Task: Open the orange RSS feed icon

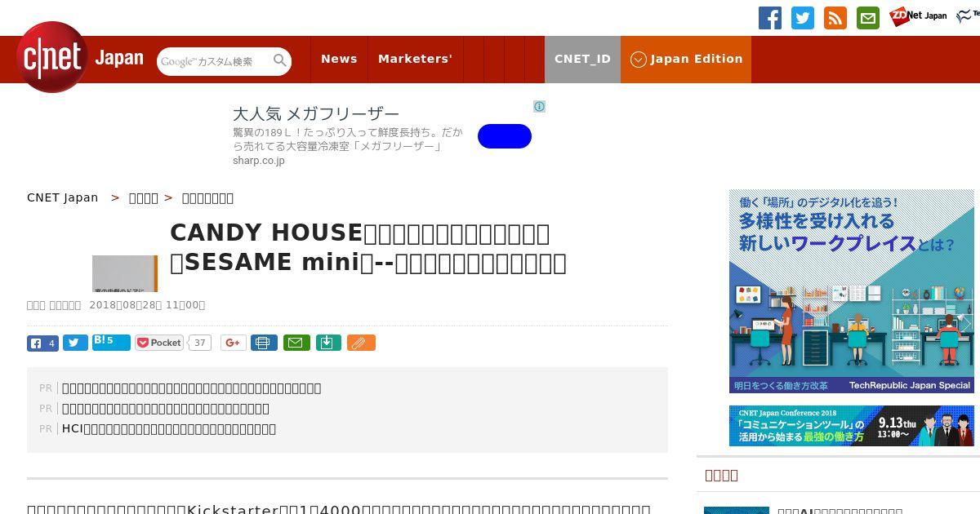Action: [835, 18]
